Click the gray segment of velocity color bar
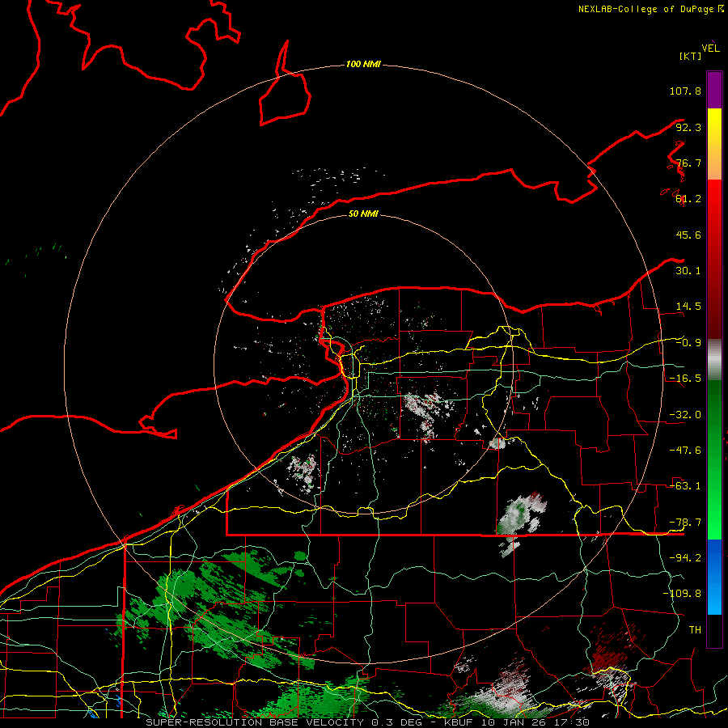728x728 pixels. [714, 360]
